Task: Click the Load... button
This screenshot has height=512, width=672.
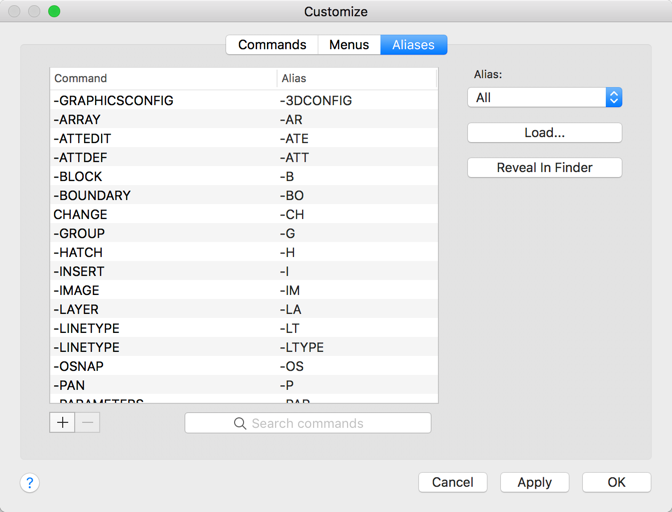Action: click(545, 133)
